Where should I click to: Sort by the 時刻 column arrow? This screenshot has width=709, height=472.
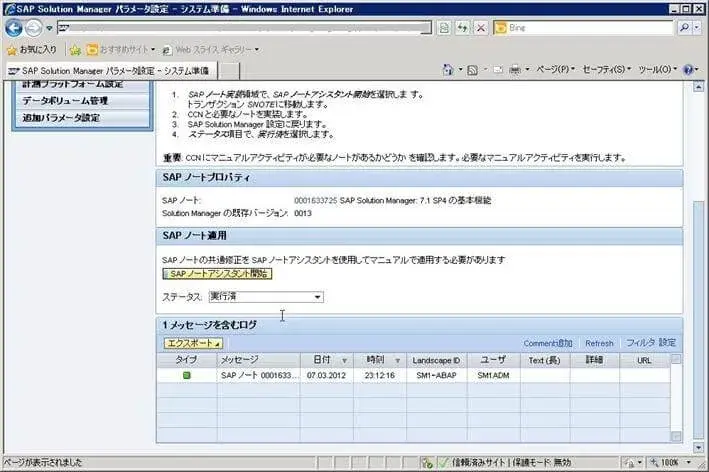pos(397,361)
